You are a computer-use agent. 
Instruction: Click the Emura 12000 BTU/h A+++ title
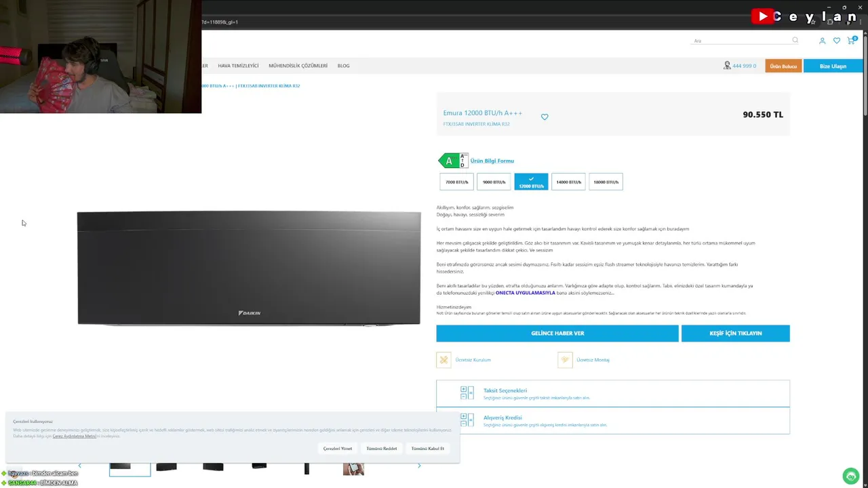pos(483,113)
